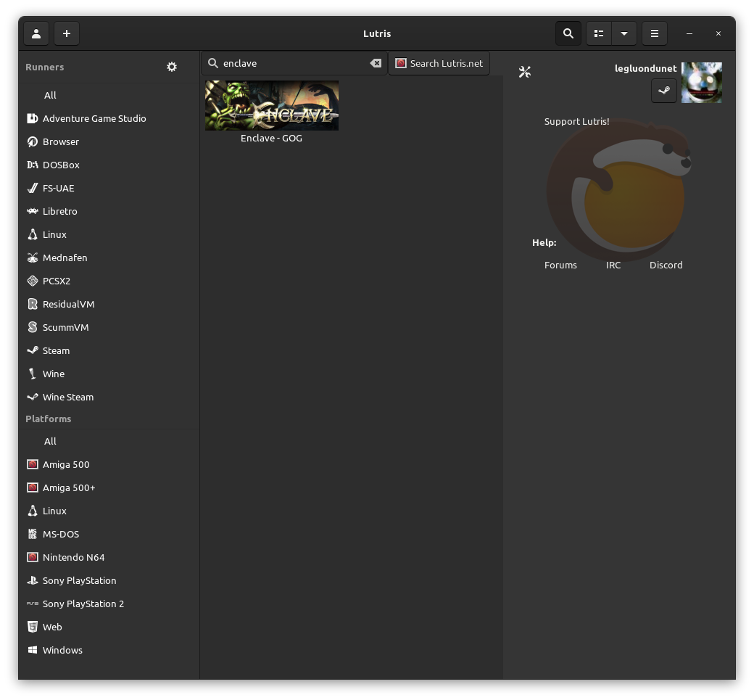Screen dimensions: 754x700
Task: Open Runners preferences via the gear icon
Action: pyautogui.click(x=172, y=67)
